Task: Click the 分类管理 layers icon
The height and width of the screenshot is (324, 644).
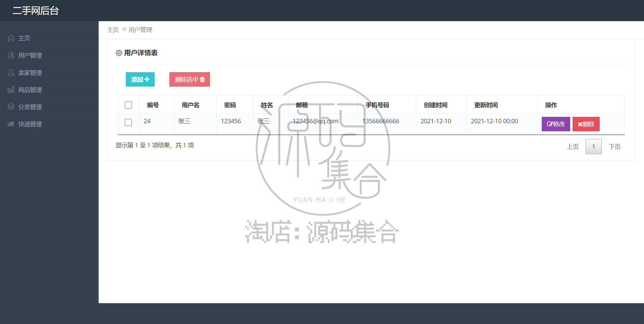Action: click(x=11, y=107)
